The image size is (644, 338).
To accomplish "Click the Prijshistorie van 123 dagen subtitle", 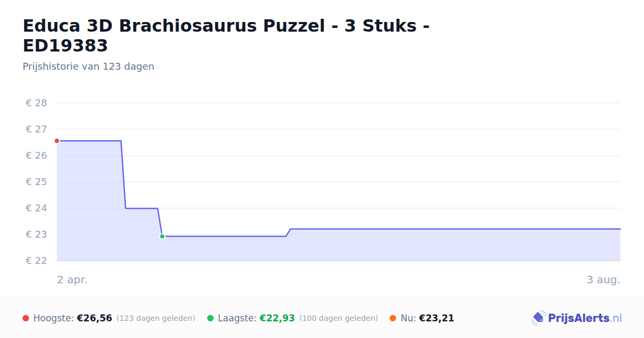I will pos(89,67).
